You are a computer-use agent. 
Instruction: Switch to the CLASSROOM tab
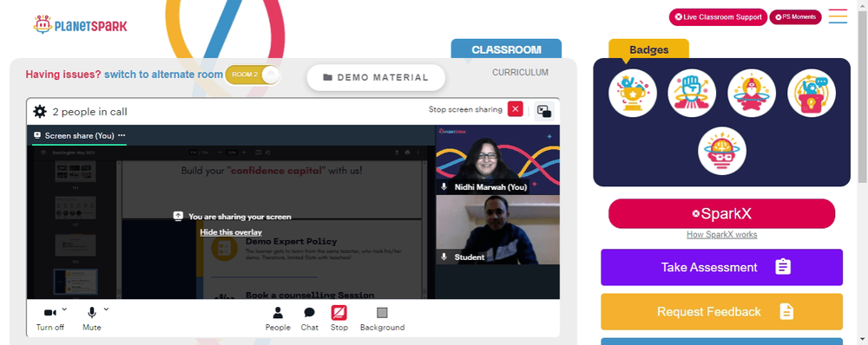506,49
